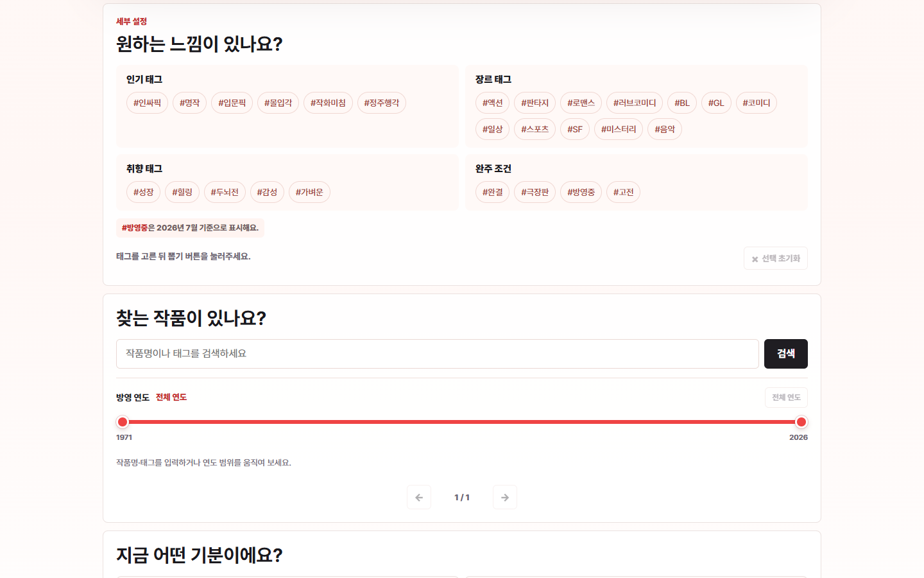Click the 선택 초기화 reset button

(776, 258)
